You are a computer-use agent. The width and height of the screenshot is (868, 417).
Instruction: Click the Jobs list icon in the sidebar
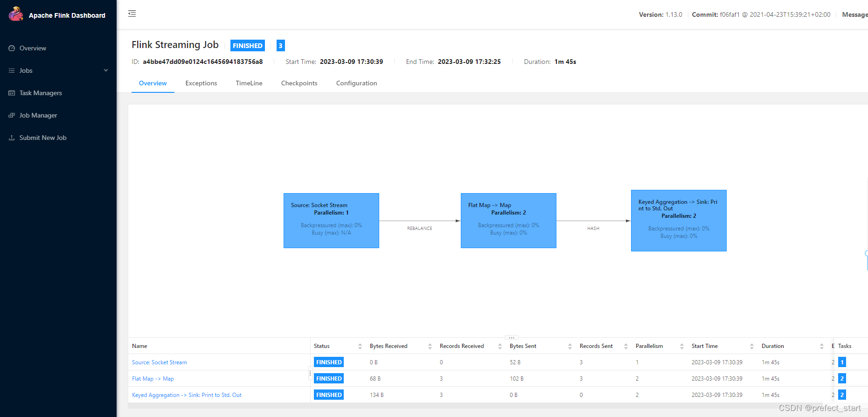(12, 70)
